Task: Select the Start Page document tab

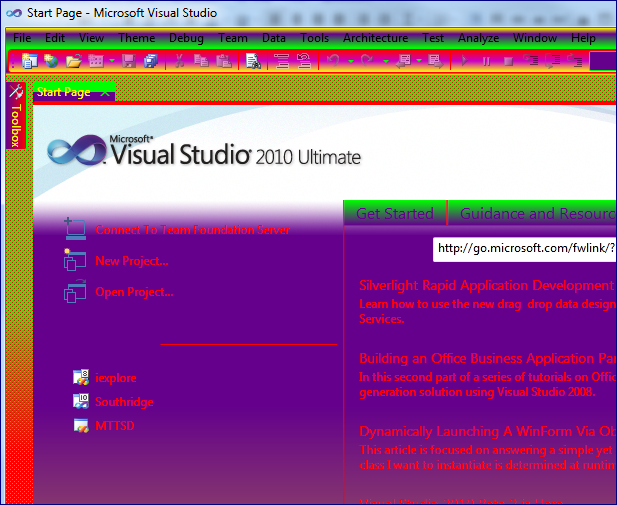Action: [x=64, y=92]
